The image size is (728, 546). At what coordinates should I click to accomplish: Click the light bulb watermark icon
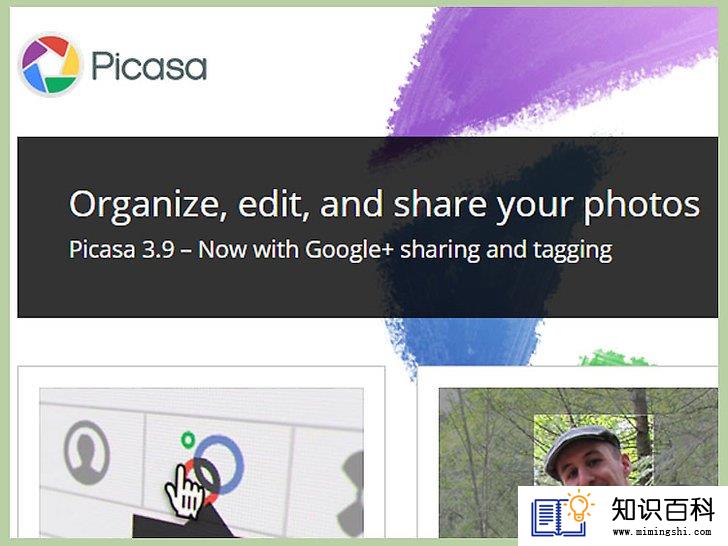(x=578, y=506)
